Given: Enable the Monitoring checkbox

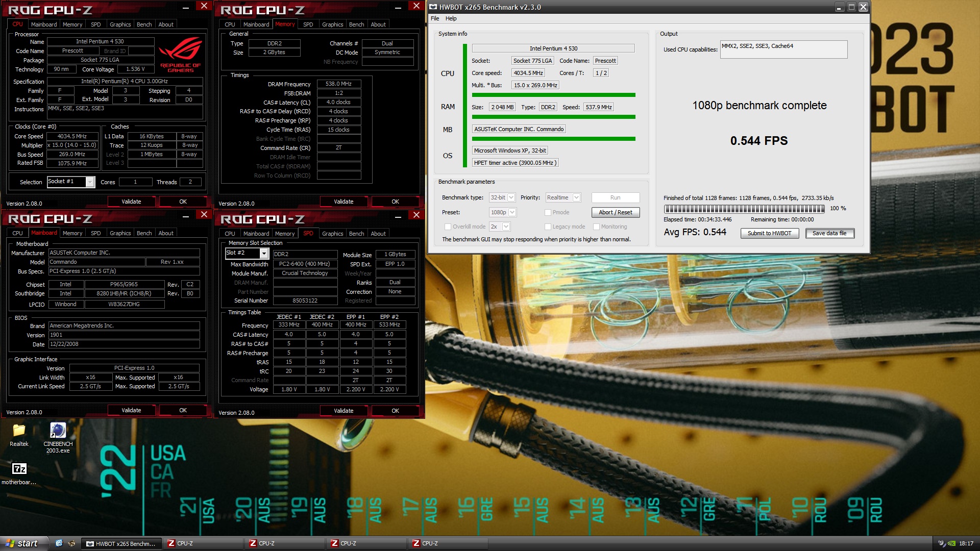Looking at the screenshot, I should (x=596, y=227).
